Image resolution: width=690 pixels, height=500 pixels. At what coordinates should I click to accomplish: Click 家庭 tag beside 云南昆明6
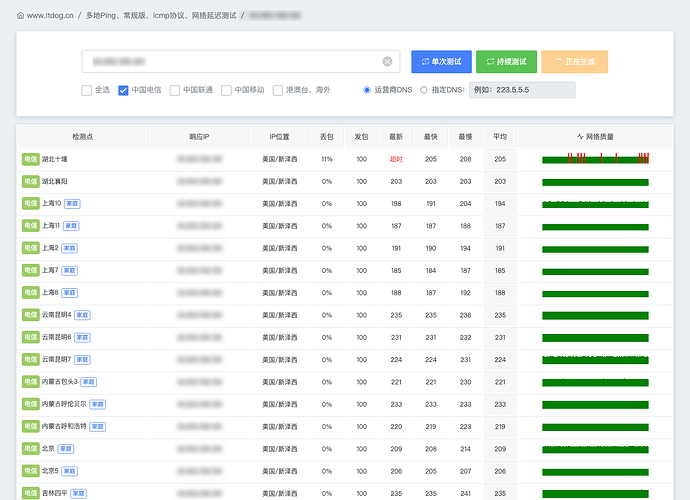pyautogui.click(x=82, y=337)
